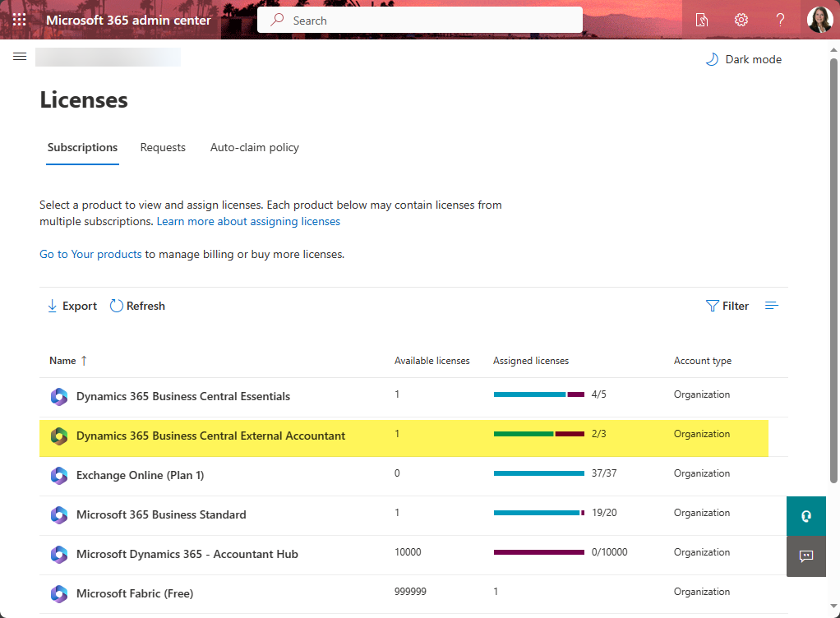Switch to the Requests tab

pos(163,147)
